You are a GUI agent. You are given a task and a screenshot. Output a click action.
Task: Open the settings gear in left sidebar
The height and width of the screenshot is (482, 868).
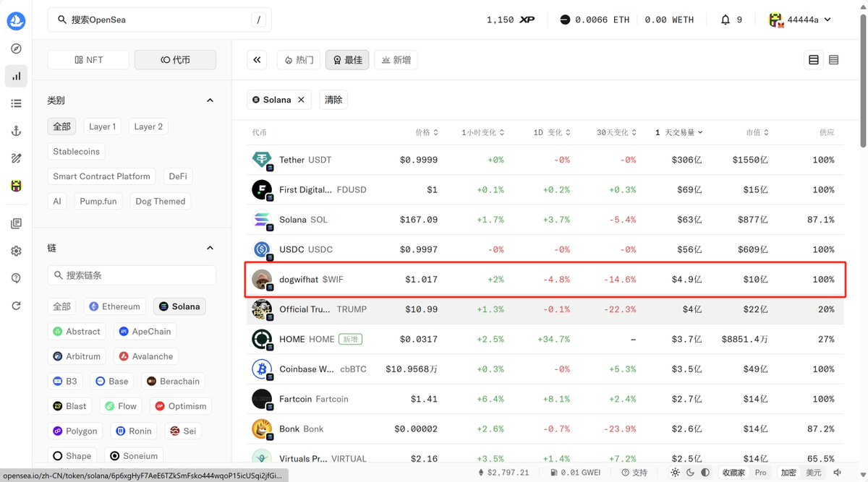pyautogui.click(x=16, y=251)
